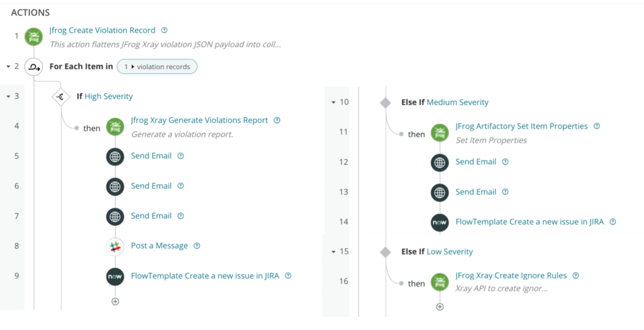Click the JFrog icon for Set Item Properties
Viewport: 644px width, 330px height.
[440, 133]
